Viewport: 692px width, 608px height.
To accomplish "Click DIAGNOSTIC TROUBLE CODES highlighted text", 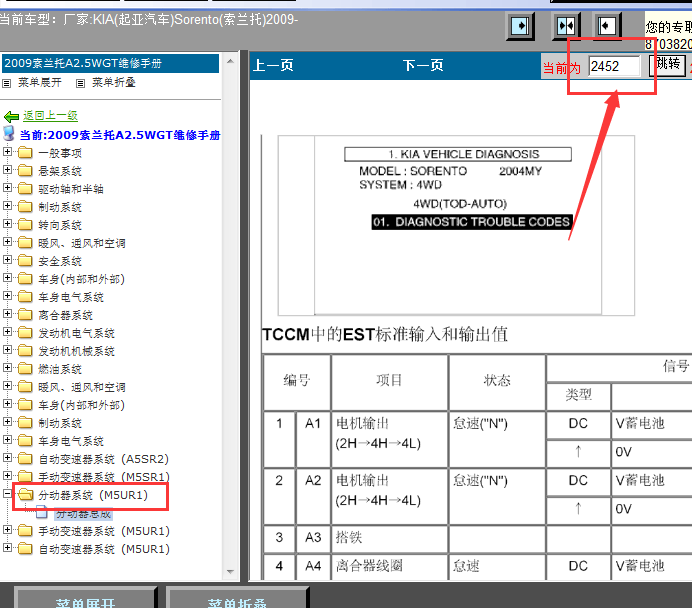I will pyautogui.click(x=472, y=222).
